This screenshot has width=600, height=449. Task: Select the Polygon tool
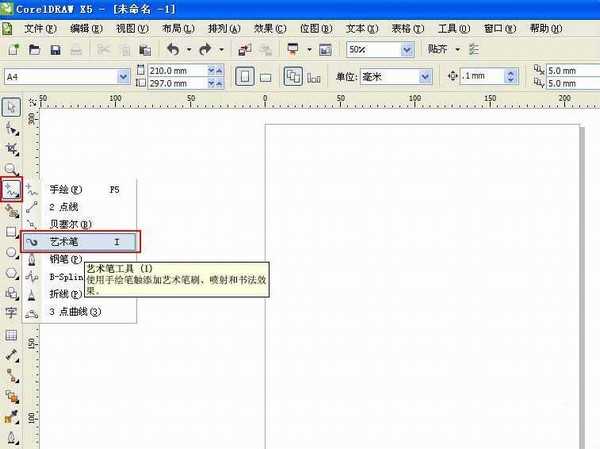coord(11,273)
